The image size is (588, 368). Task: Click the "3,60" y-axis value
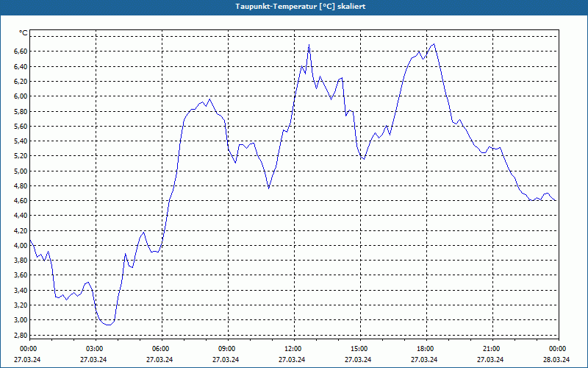21,275
